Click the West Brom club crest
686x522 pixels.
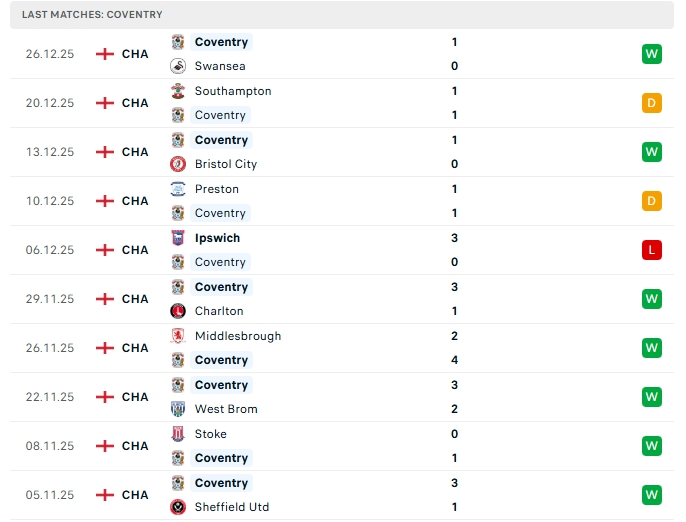coord(178,409)
